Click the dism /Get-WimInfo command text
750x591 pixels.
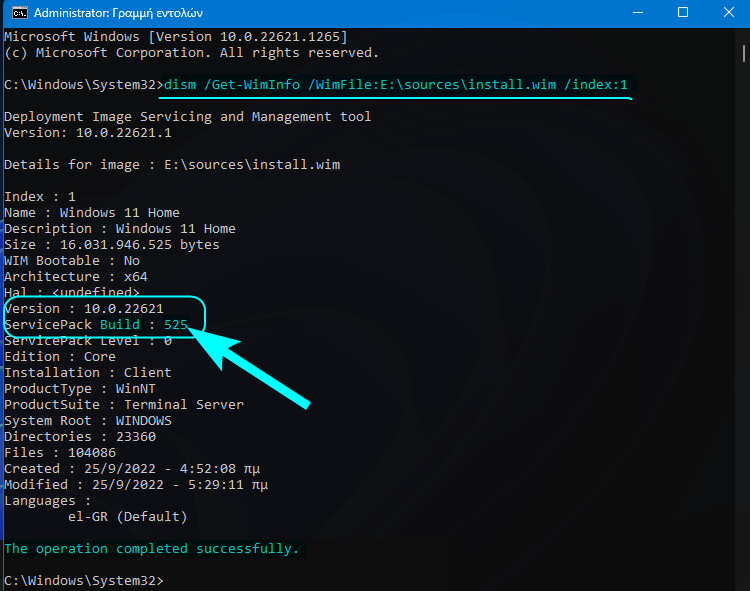coord(396,85)
